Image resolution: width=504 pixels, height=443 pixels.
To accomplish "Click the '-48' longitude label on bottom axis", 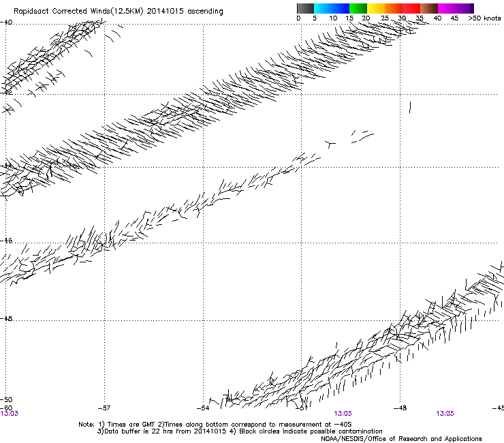I will point(400,408).
